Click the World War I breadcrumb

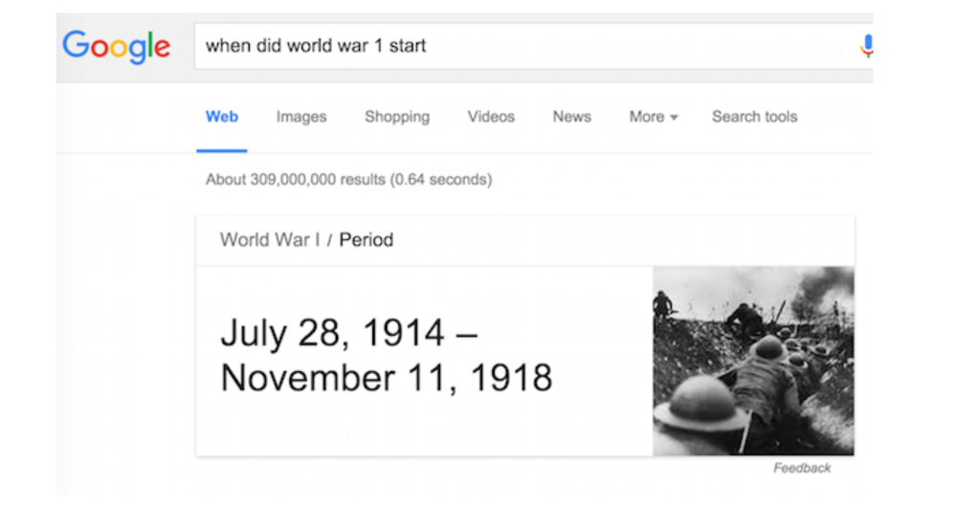(270, 240)
